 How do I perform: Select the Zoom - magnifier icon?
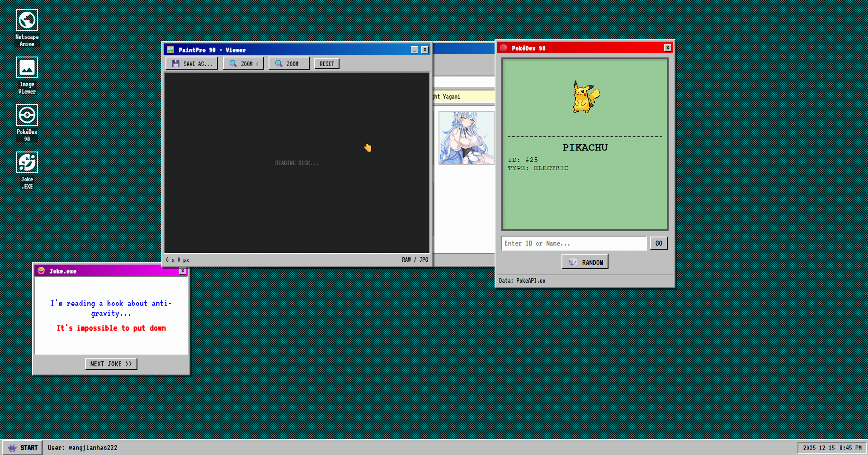pyautogui.click(x=278, y=63)
